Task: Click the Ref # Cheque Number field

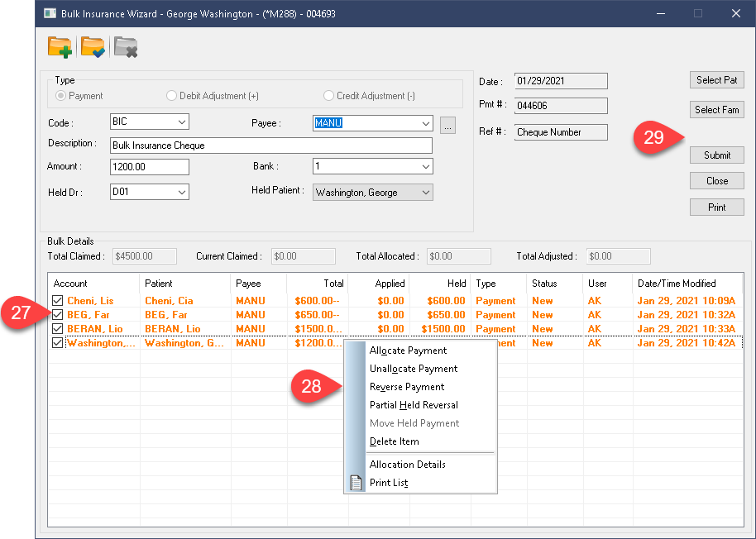Action: (x=561, y=132)
